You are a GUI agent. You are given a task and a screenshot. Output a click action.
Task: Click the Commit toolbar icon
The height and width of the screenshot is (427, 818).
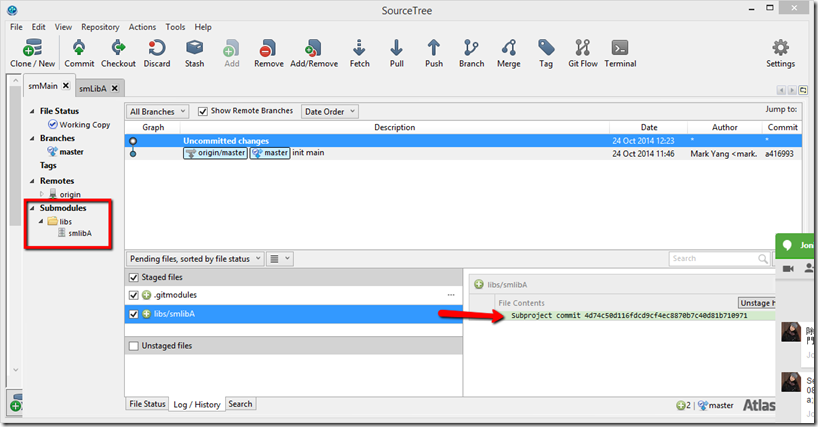[x=79, y=48]
